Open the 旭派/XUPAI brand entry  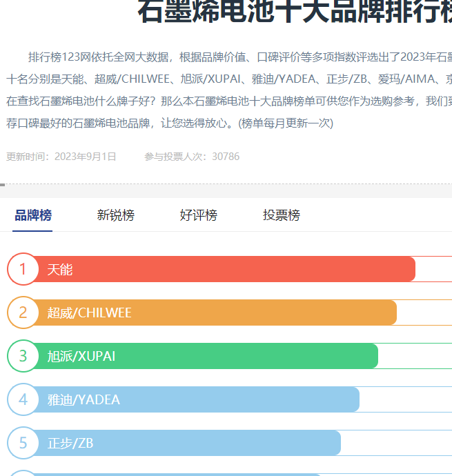pos(81,357)
